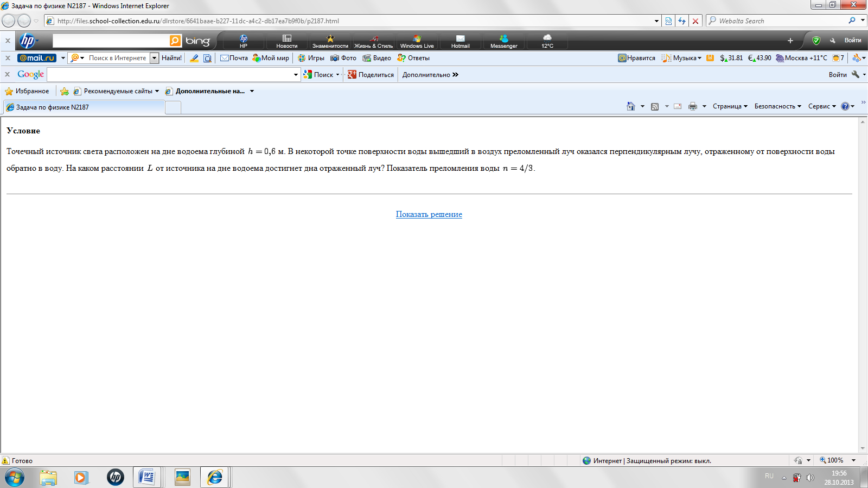The height and width of the screenshot is (488, 868).
Task: Click Поделиться Google+ button
Action: point(371,75)
